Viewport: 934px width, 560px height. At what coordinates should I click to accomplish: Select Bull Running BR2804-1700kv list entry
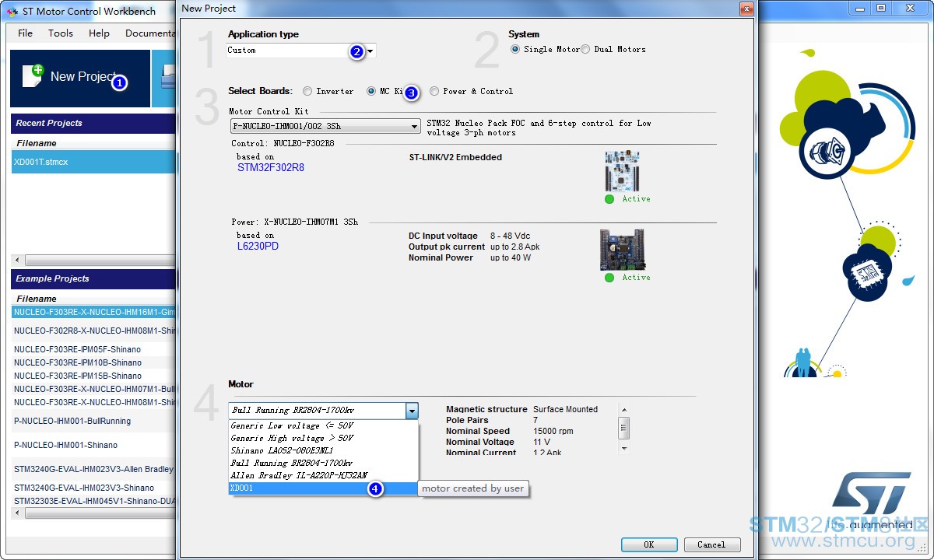[323, 464]
